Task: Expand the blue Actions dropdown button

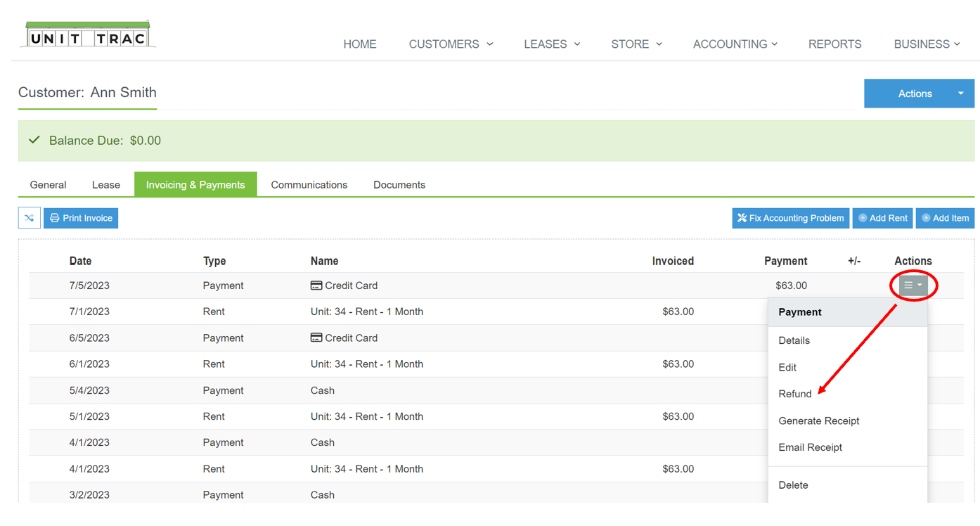Action: point(960,94)
